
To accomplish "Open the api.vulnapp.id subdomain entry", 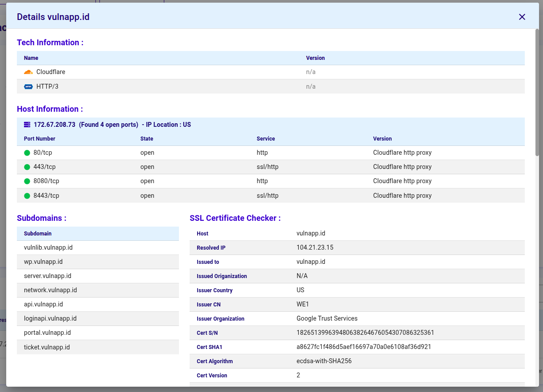I will click(44, 304).
